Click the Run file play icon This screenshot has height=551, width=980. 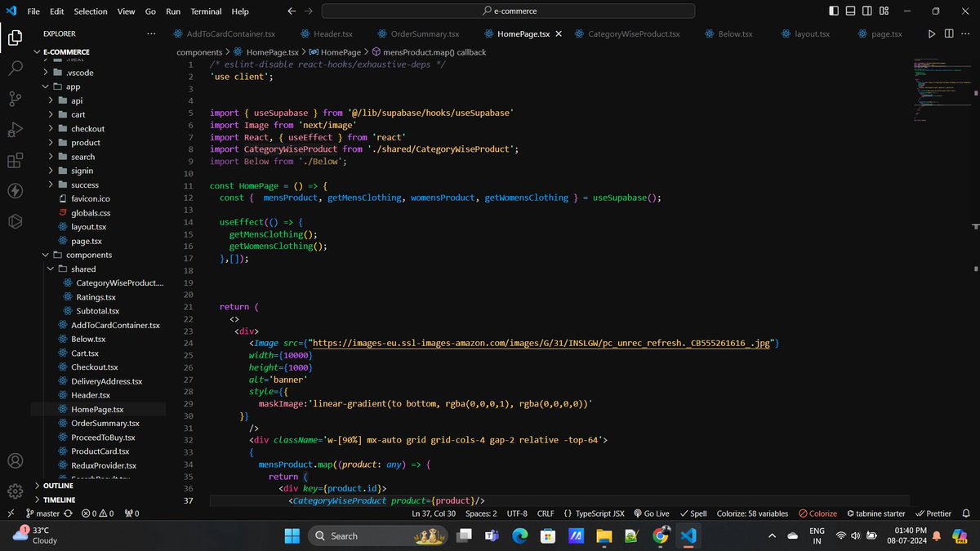[x=931, y=33]
